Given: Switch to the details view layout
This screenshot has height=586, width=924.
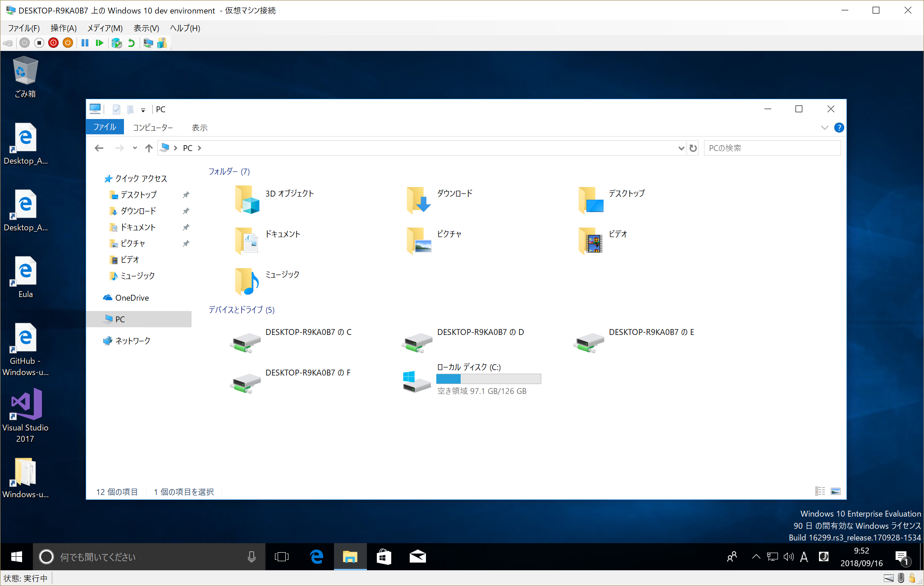Looking at the screenshot, I should click(820, 491).
